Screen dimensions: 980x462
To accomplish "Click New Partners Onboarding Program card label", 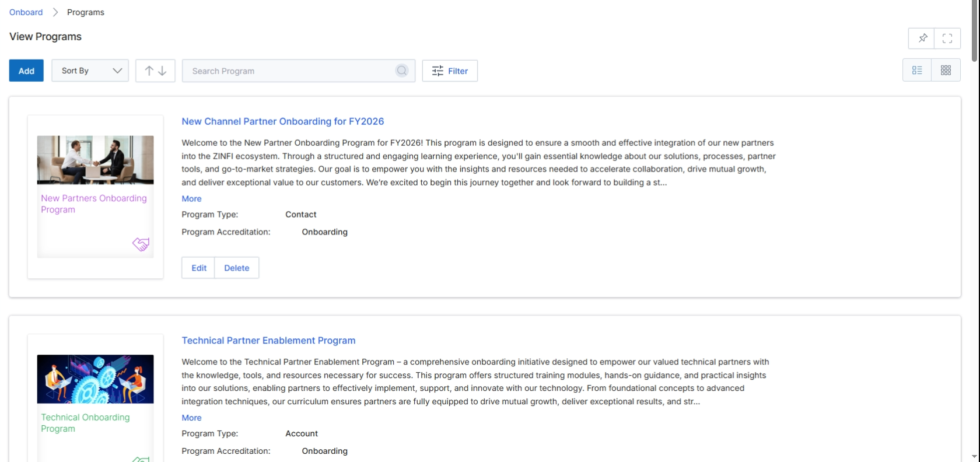I will click(94, 204).
